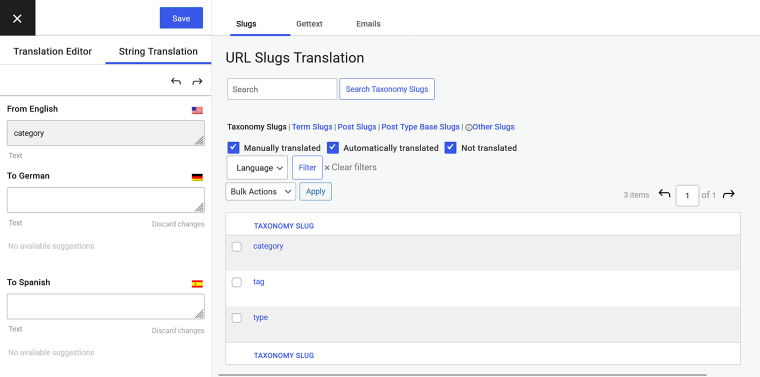This screenshot has height=377, width=760.
Task: Select Taxonomy Slugs filter text
Action: [x=257, y=127]
